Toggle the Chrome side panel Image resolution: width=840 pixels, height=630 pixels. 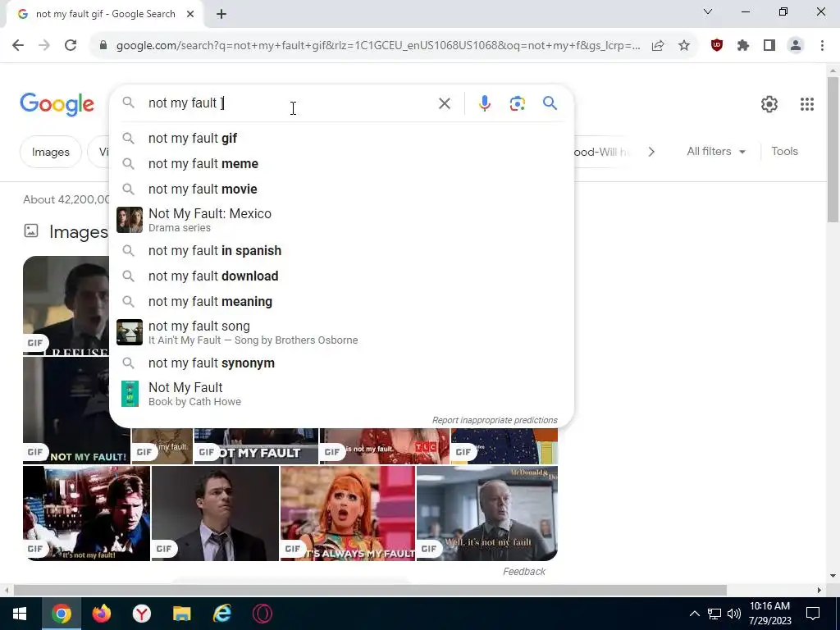click(x=769, y=46)
